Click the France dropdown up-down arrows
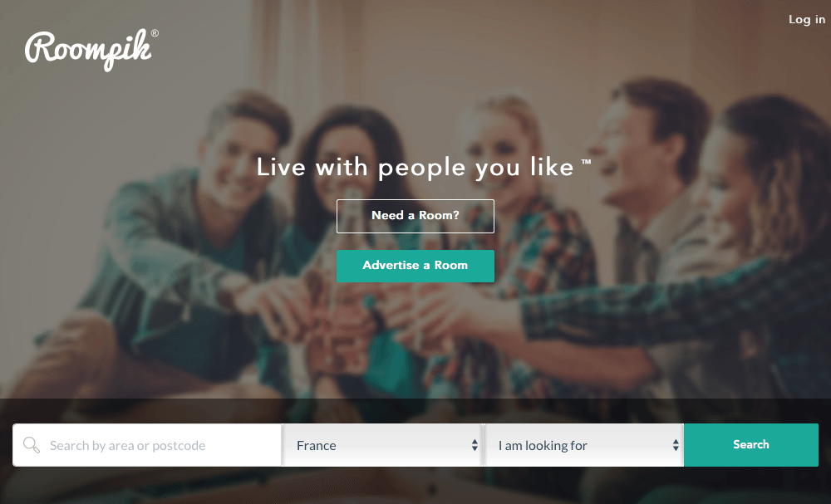Image resolution: width=831 pixels, height=504 pixels. 475,445
